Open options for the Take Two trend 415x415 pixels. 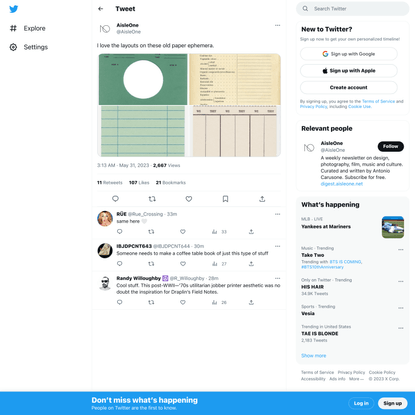pyautogui.click(x=401, y=250)
